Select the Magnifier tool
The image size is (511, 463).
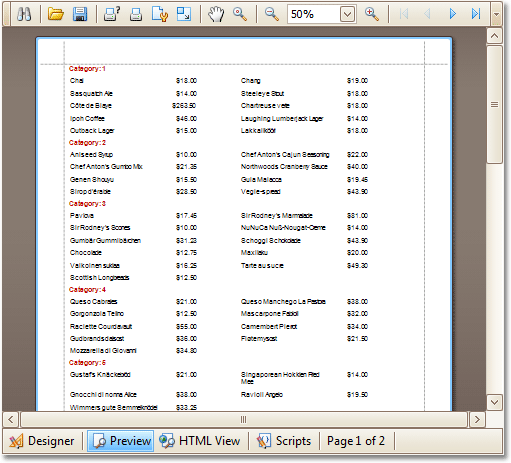pos(240,14)
